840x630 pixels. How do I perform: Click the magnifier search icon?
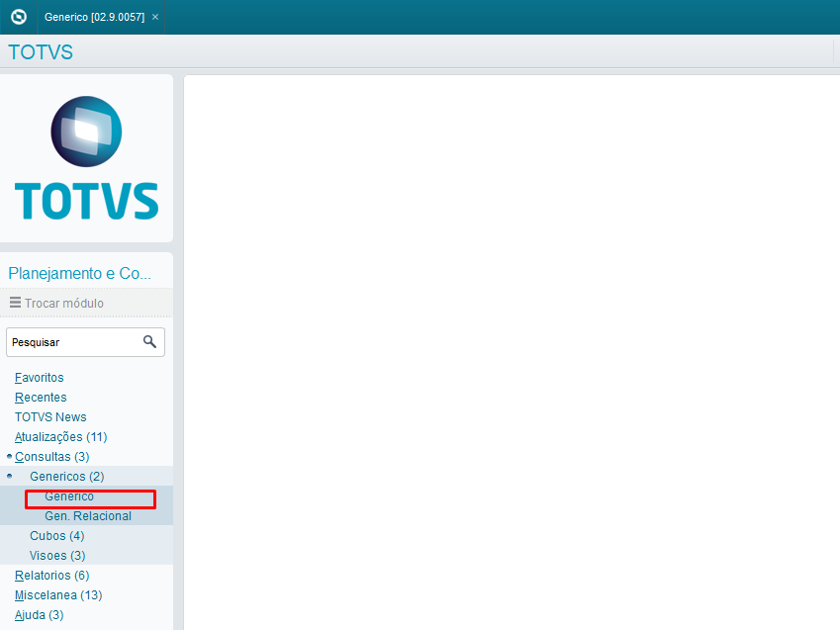coord(149,342)
